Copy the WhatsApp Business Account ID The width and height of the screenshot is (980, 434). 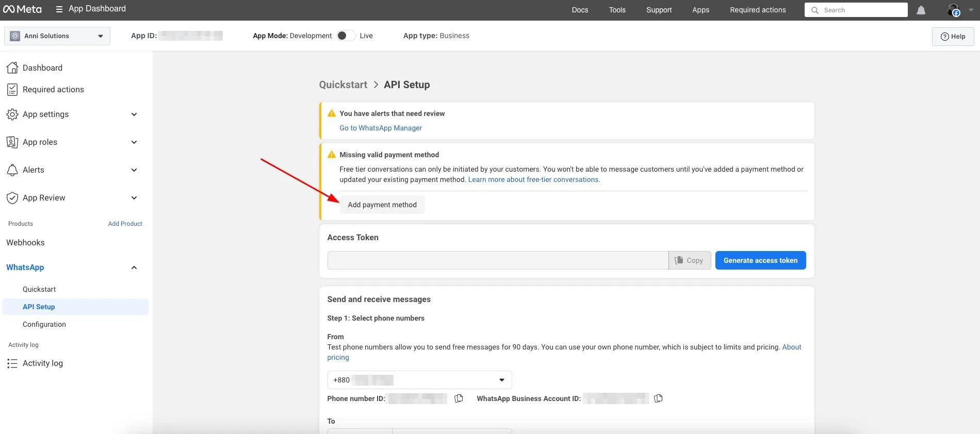tap(658, 398)
